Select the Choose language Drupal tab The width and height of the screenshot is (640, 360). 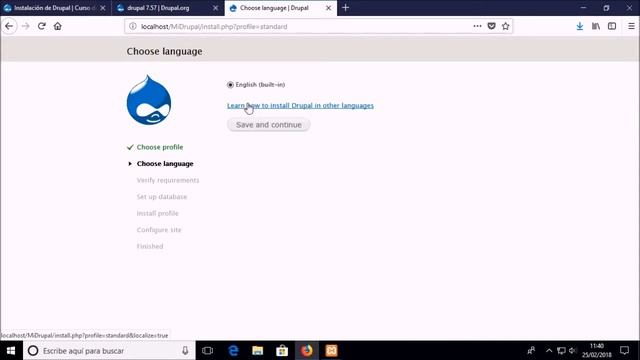[281, 8]
